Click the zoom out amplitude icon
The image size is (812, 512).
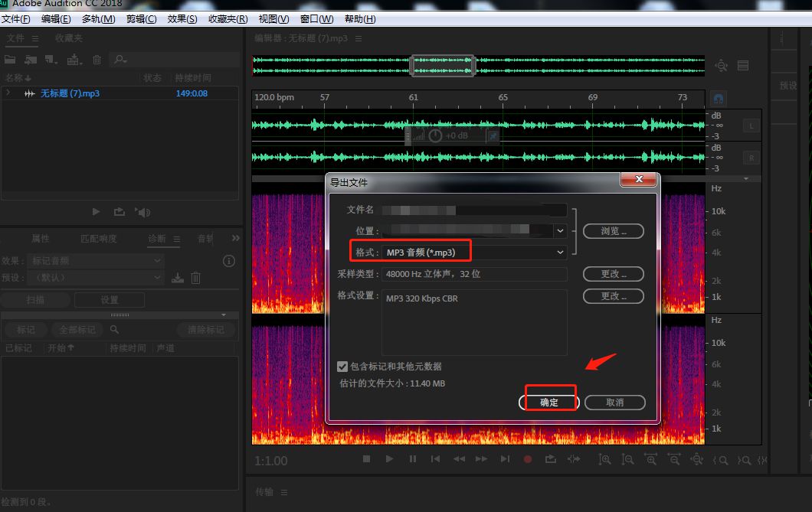tap(627, 459)
